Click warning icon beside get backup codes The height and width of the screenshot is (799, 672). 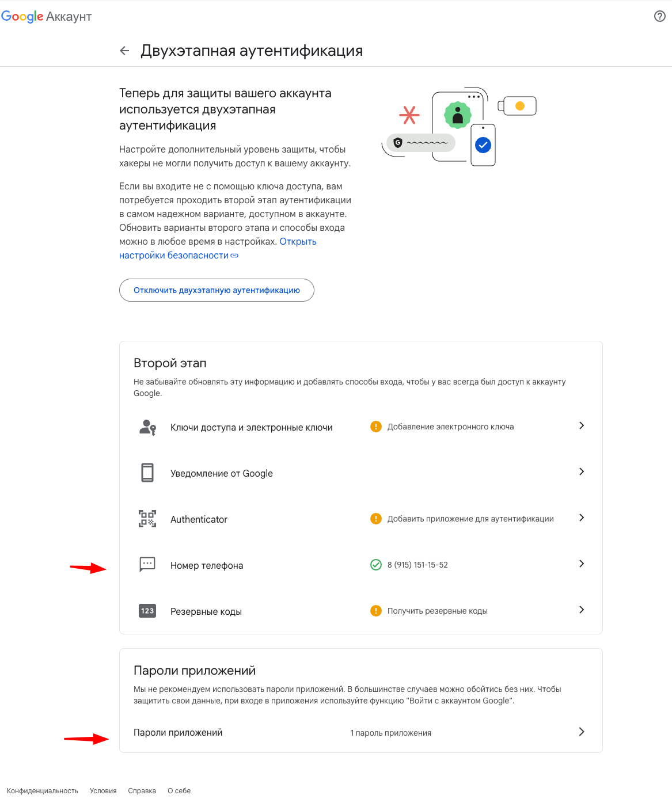coord(376,611)
